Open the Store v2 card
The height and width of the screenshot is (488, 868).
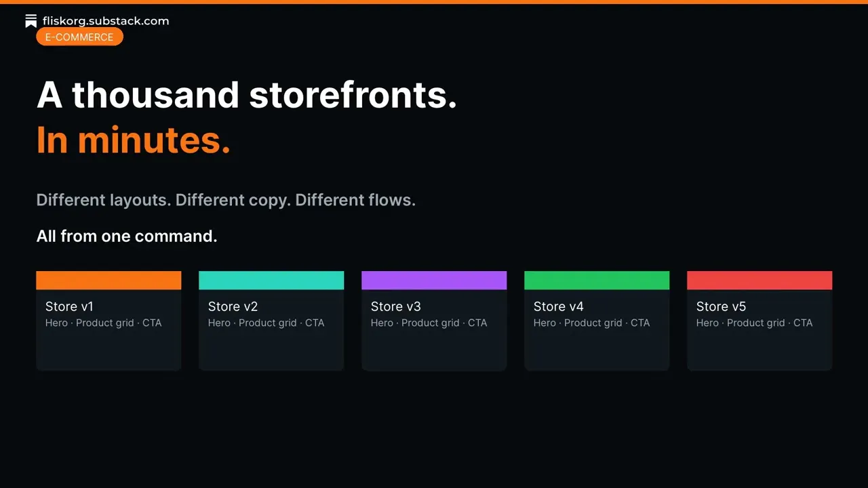click(x=271, y=321)
